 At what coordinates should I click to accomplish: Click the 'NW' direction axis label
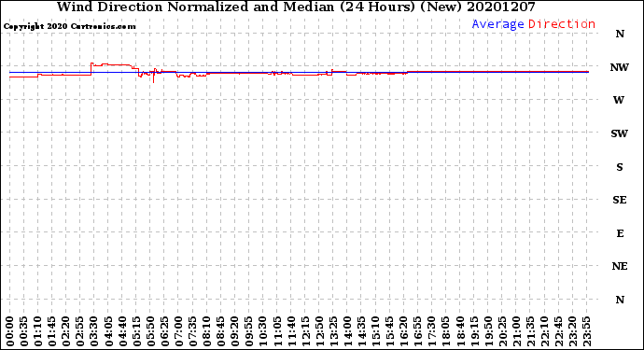pos(620,67)
